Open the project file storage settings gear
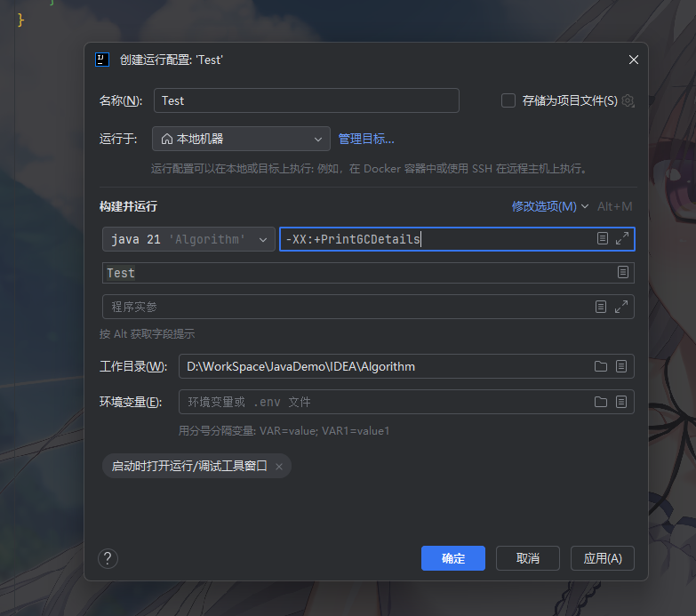 tap(628, 101)
